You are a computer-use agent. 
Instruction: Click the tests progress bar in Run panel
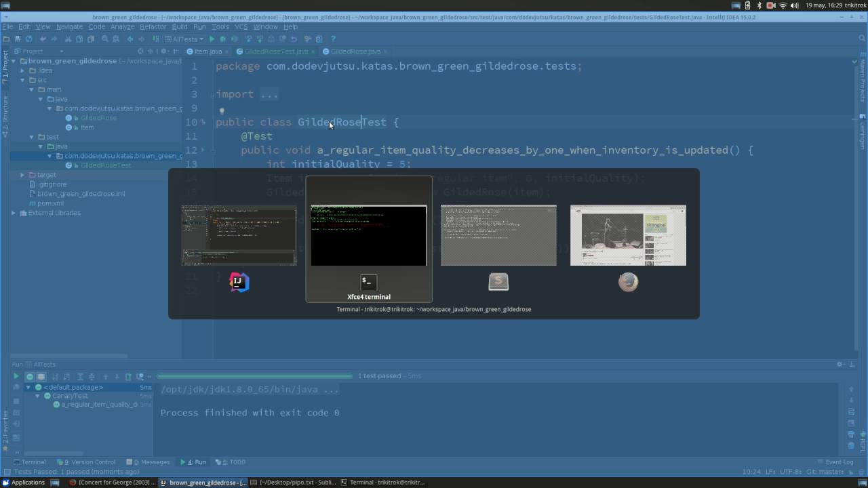[254, 376]
